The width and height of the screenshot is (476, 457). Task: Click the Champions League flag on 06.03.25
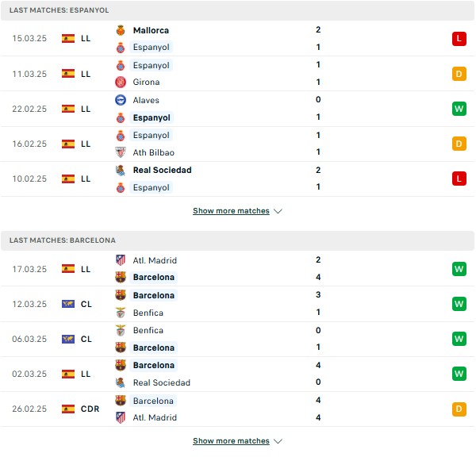(x=68, y=339)
